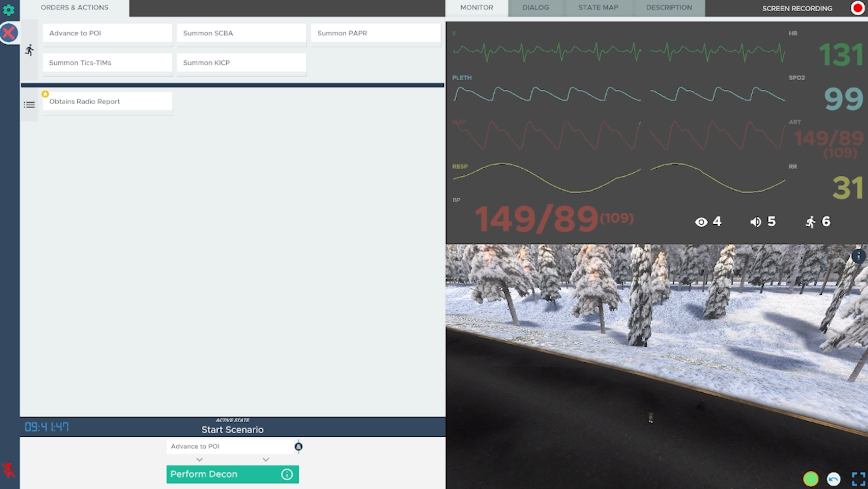The width and height of the screenshot is (868, 489).
Task: Select the list orders category icon
Action: pos(29,105)
